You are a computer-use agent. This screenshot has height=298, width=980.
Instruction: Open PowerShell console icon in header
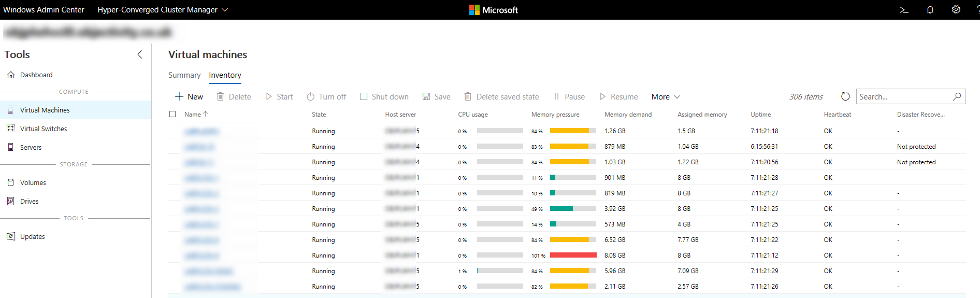[904, 10]
